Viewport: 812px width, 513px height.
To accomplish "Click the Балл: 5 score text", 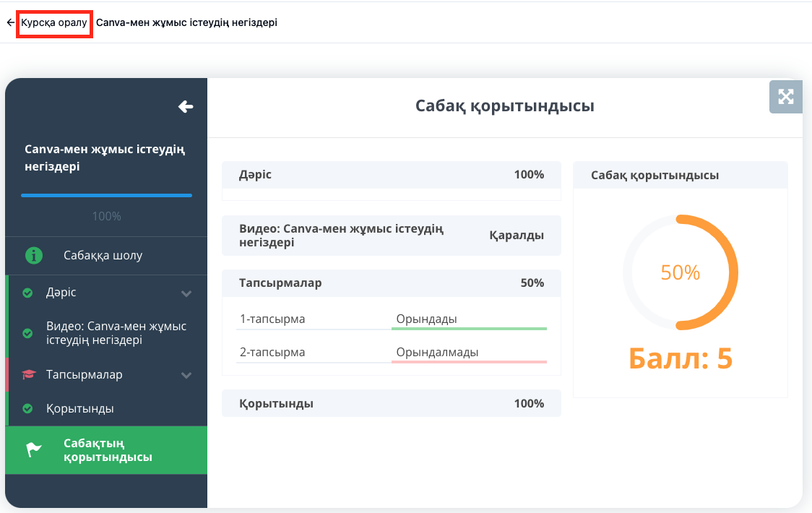I will [681, 358].
